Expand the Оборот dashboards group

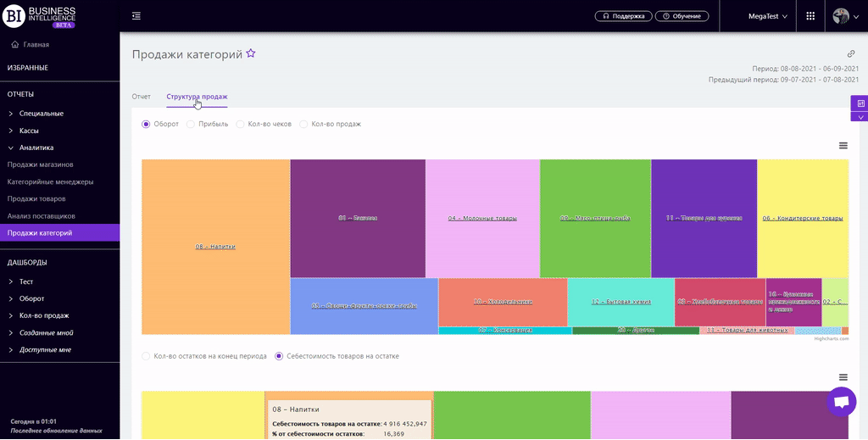pyautogui.click(x=31, y=298)
